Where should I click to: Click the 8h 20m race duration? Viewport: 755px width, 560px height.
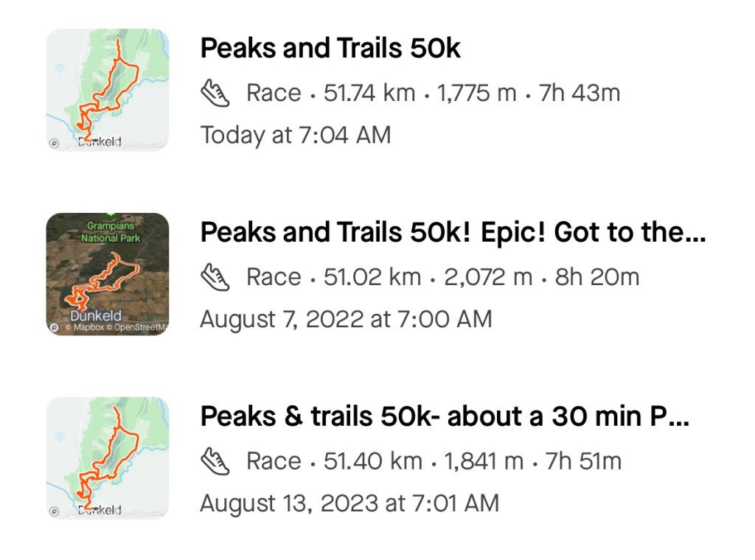click(599, 278)
